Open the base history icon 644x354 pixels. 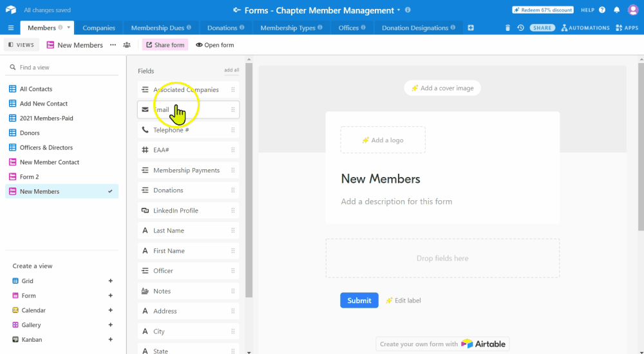click(520, 28)
